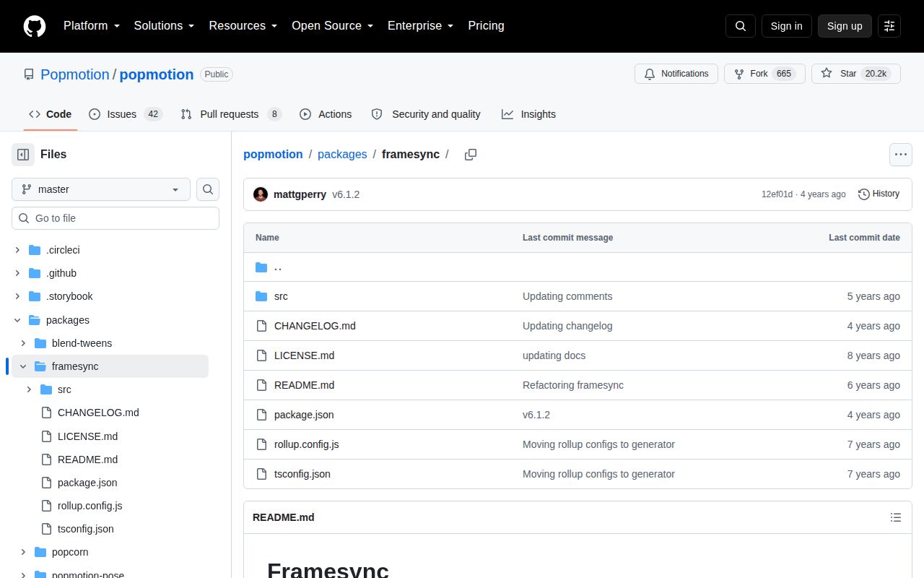Screen dimensions: 924x578
Task: Open commit hash 12ef01d link
Action: 777,194
